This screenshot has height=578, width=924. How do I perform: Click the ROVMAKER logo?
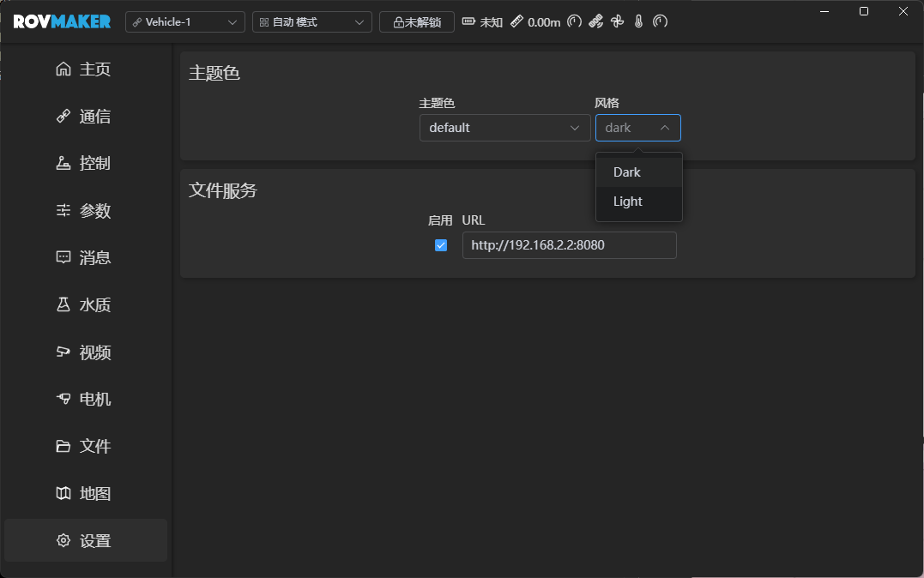[x=59, y=21]
